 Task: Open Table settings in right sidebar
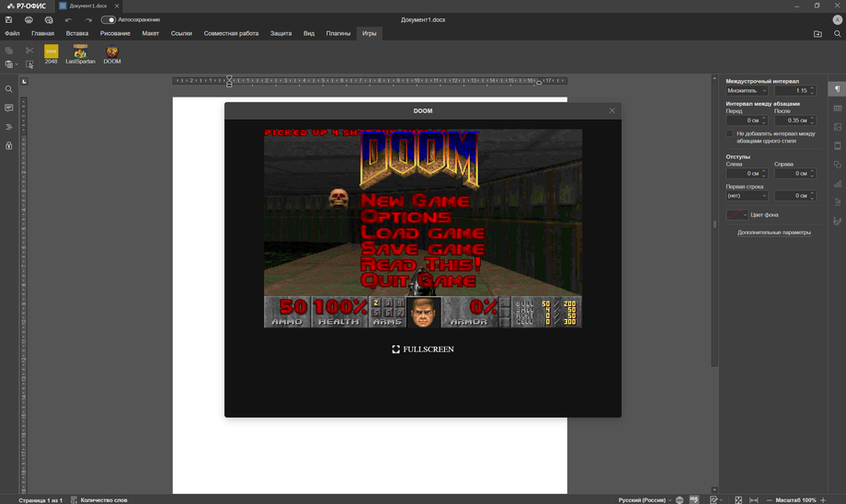click(x=838, y=108)
